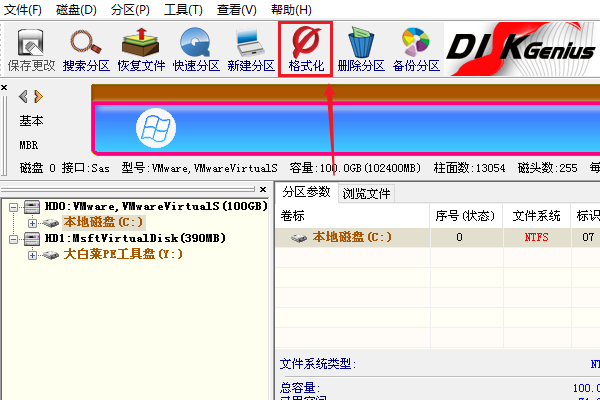This screenshot has width=600, height=400.
Task: Expand the 大白菜PE工具盘 (Y:) node
Action: 33,255
